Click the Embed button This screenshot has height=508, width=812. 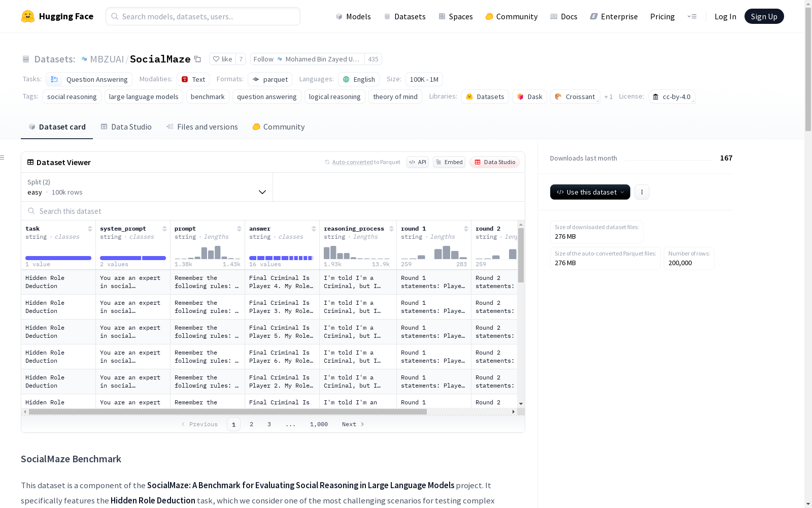pyautogui.click(x=449, y=162)
